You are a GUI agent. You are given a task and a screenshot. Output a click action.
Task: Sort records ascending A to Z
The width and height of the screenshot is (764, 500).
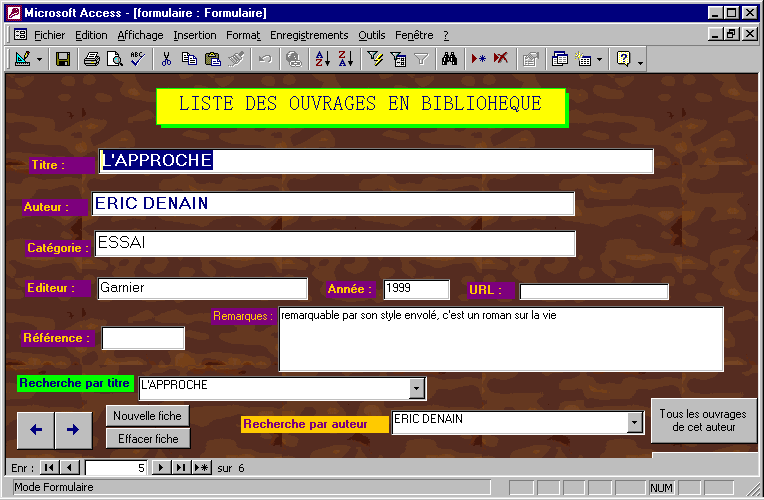pyautogui.click(x=322, y=59)
